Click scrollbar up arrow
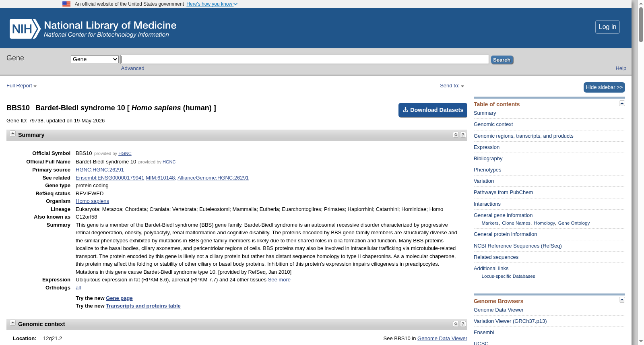 (641, 3)
